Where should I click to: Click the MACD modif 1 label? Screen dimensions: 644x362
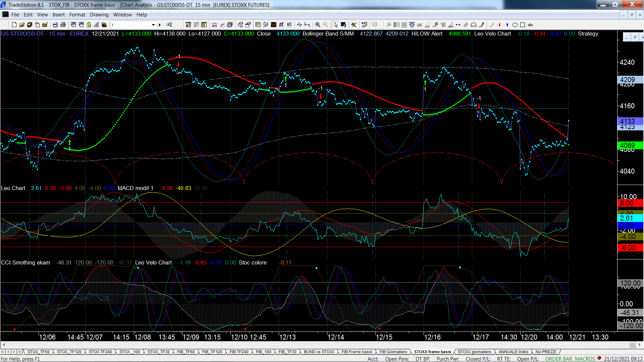136,188
